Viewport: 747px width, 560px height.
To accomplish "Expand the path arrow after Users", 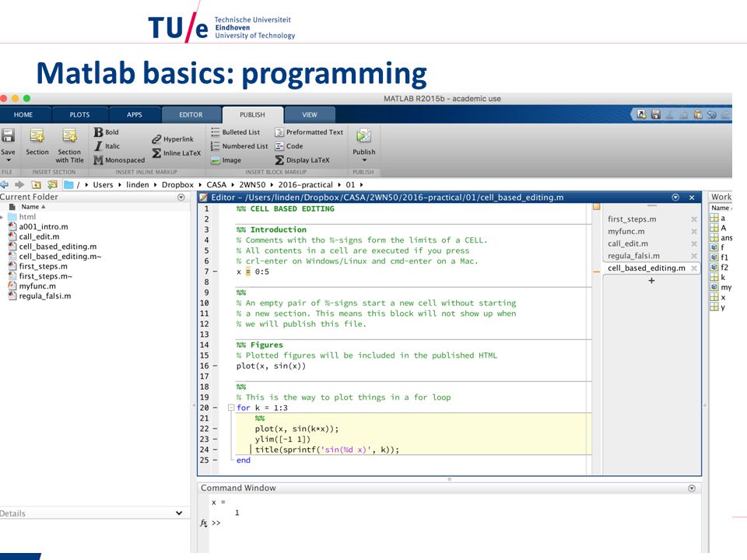I will tap(120, 185).
